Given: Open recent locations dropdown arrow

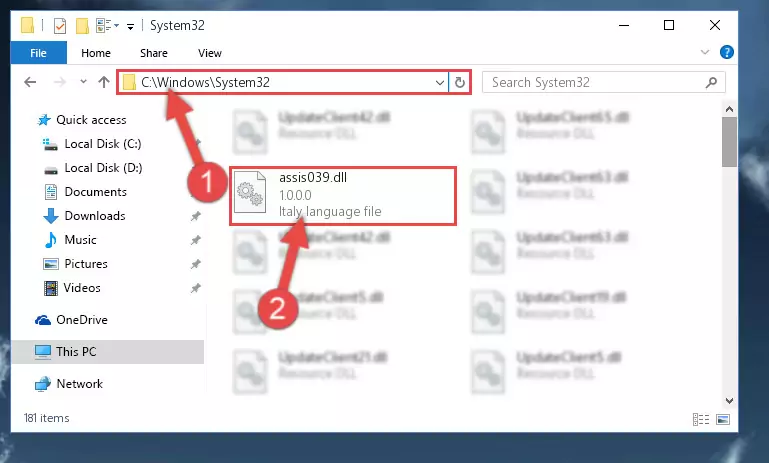Looking at the screenshot, I should coord(83,82).
